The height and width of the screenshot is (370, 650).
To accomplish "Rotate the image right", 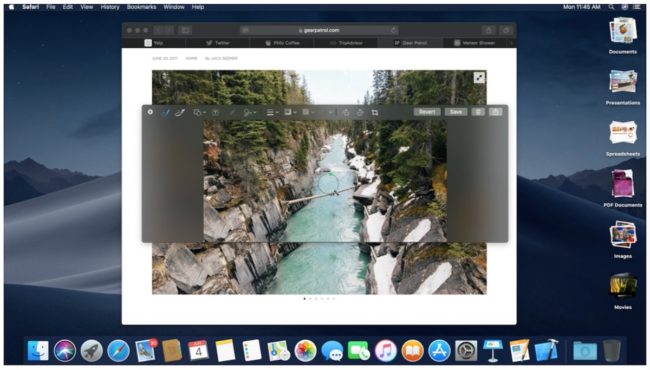I will (360, 112).
